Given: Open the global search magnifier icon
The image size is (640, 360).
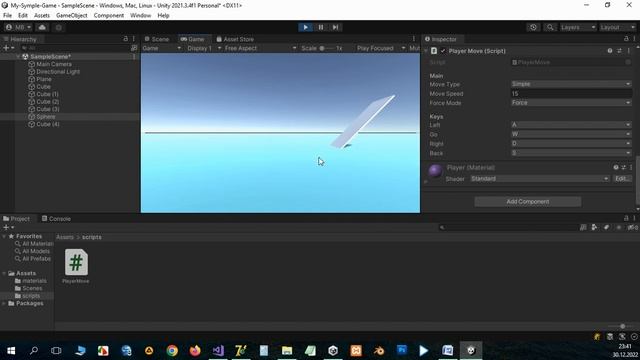Looking at the screenshot, I should click(550, 27).
